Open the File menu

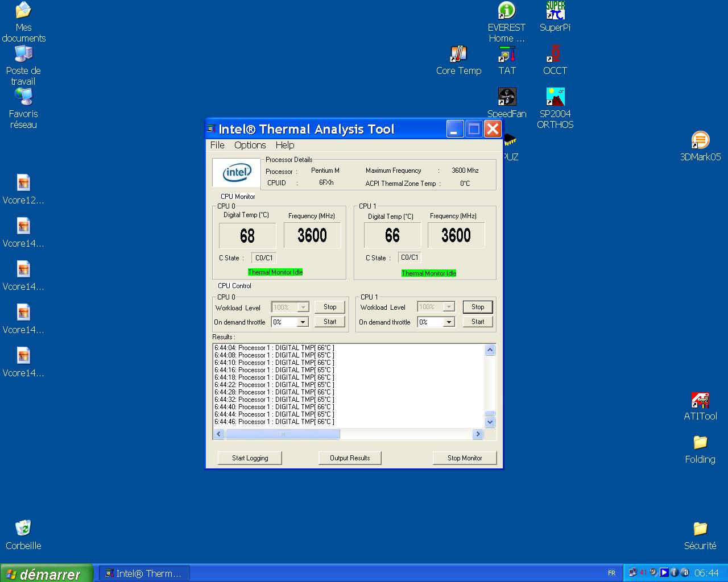(217, 145)
